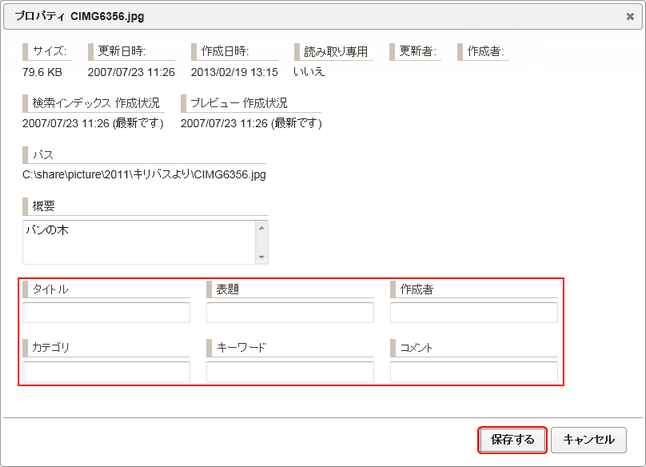This screenshot has width=646, height=467.
Task: Focus the カテゴリ input field
Action: (x=106, y=371)
